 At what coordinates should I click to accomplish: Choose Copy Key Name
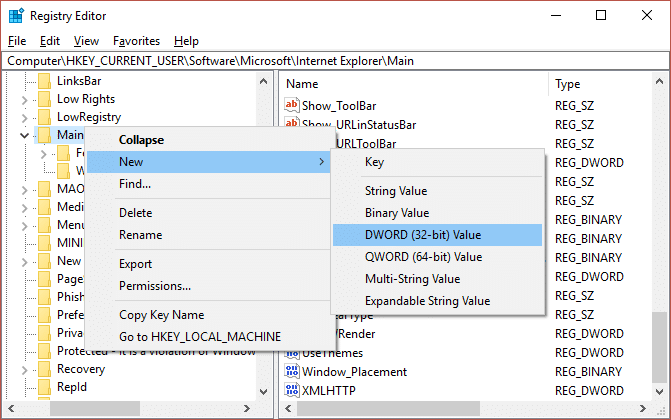click(208, 315)
